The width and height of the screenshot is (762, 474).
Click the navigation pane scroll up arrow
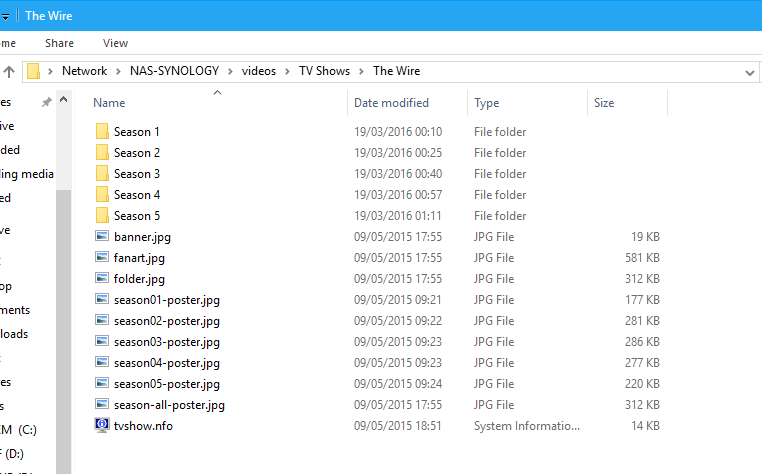(x=63, y=100)
